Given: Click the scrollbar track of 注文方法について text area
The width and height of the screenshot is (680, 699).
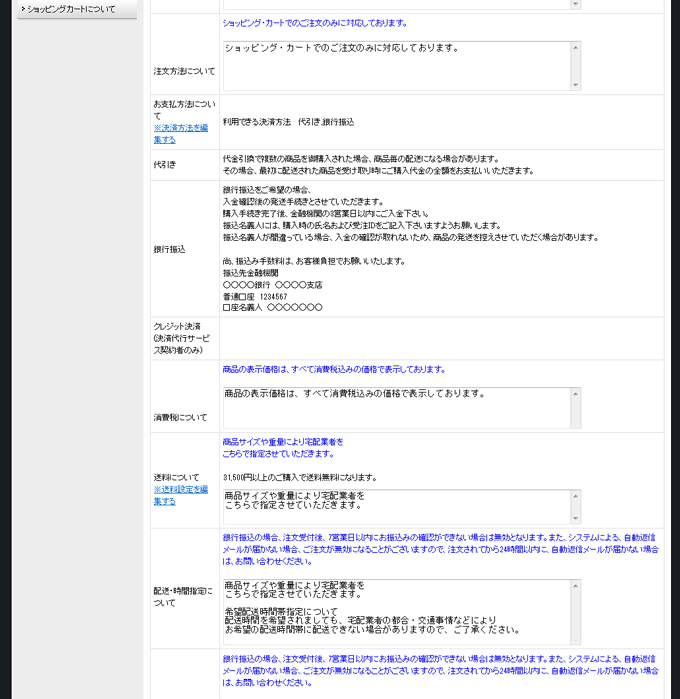Looking at the screenshot, I should tap(575, 65).
